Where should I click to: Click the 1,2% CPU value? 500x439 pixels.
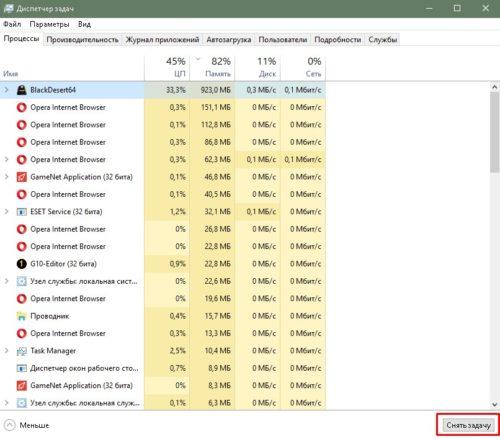point(177,212)
